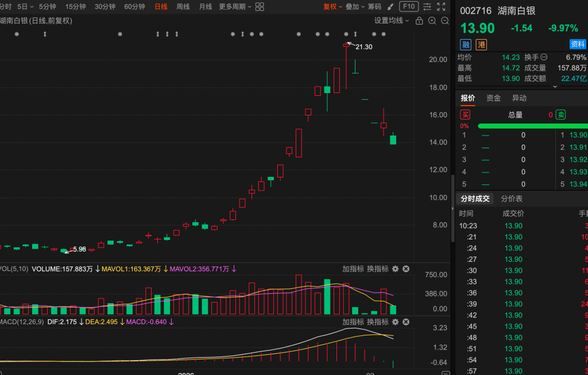This screenshot has height=375, width=588.
Task: Expand the 更多周期 period dropdown
Action: (235, 7)
